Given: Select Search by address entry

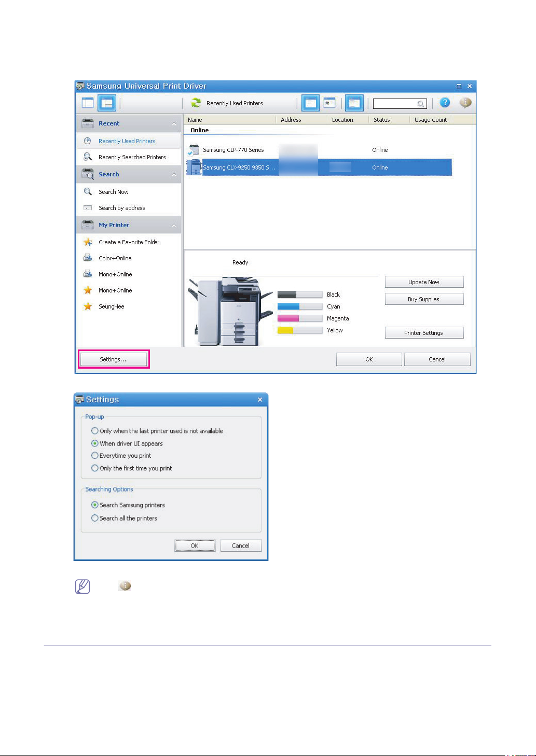Looking at the screenshot, I should tap(121, 208).
